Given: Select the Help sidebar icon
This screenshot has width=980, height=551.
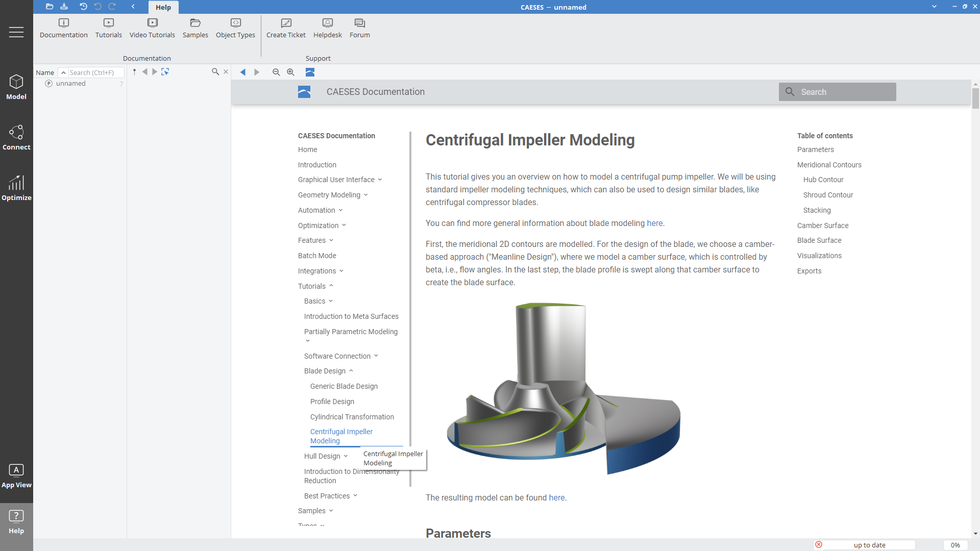Looking at the screenshot, I should point(16,522).
